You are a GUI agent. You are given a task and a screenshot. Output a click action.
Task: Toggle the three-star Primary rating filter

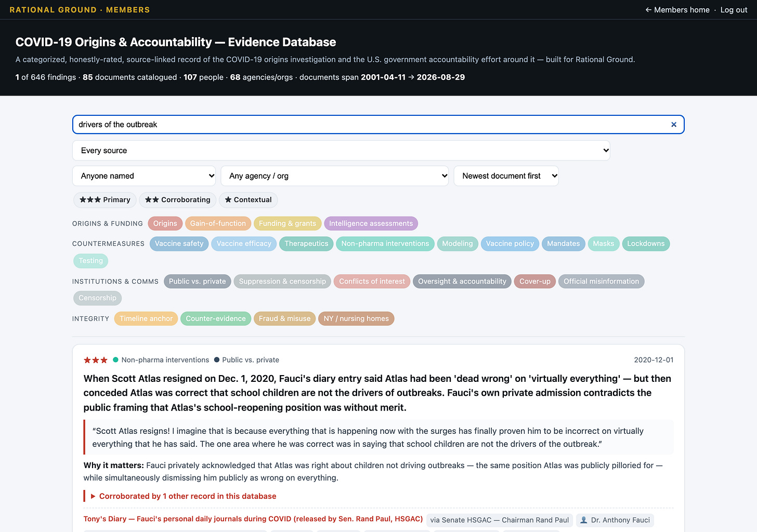105,200
